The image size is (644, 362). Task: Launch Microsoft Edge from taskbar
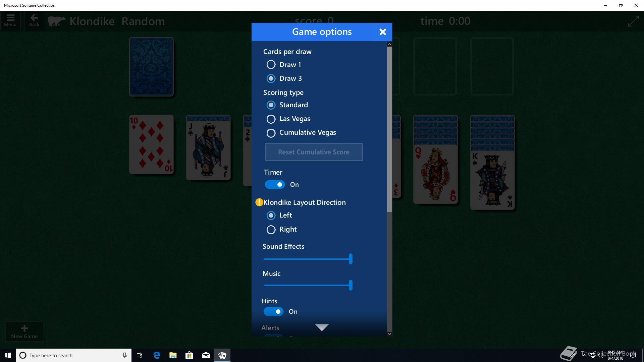[157, 355]
